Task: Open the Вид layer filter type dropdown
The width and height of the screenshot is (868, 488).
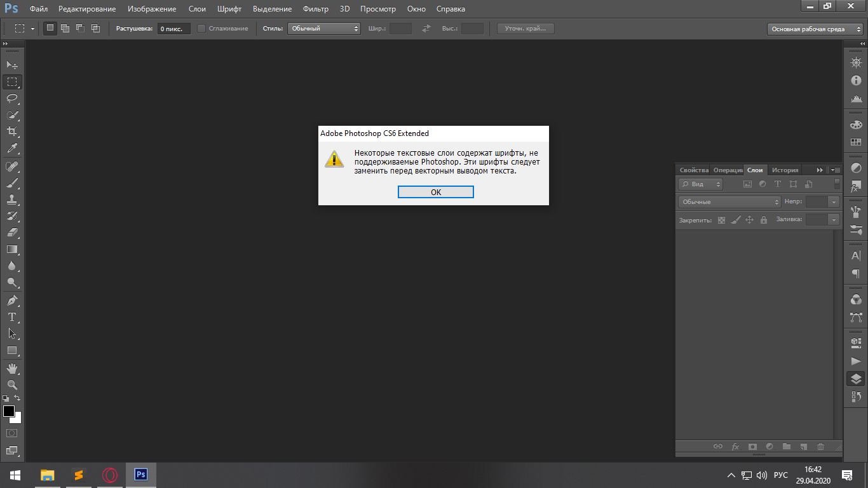Action: pos(701,184)
